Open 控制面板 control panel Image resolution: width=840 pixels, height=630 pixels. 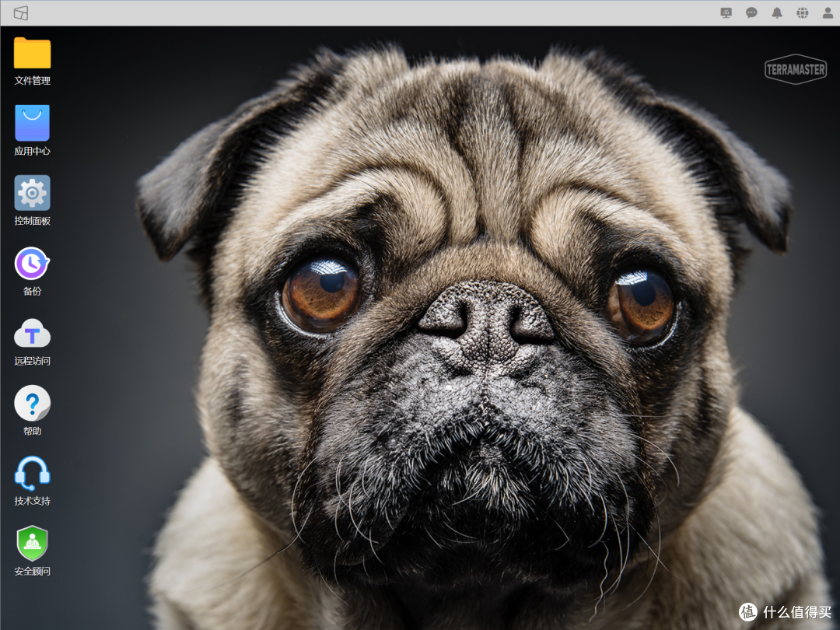click(32, 193)
